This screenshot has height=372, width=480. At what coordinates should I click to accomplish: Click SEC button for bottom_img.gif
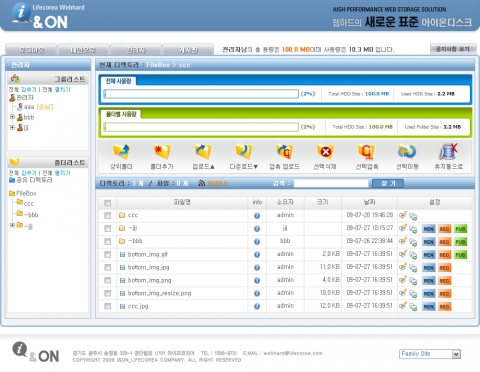pyautogui.click(x=444, y=255)
